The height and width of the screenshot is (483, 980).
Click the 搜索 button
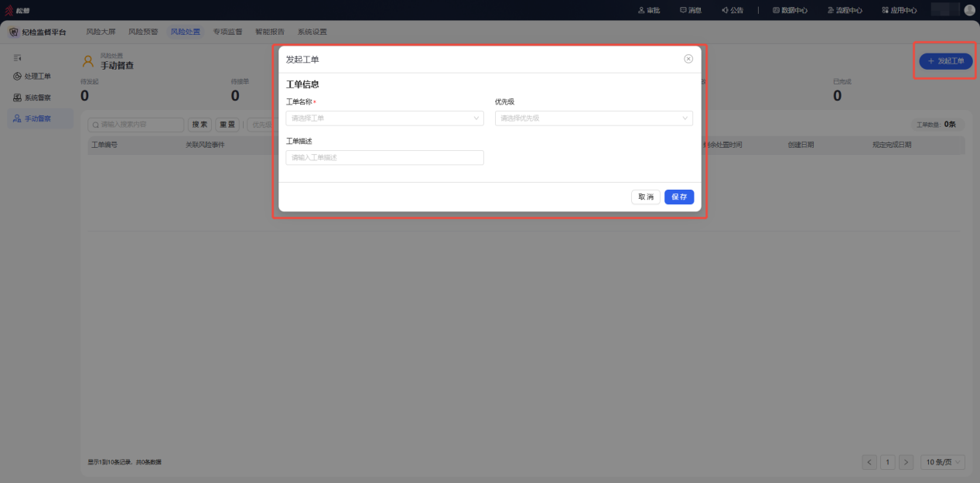point(200,125)
